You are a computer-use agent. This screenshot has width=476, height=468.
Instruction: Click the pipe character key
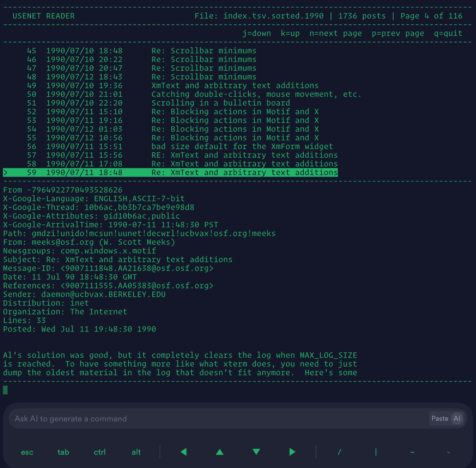pyautogui.click(x=376, y=452)
